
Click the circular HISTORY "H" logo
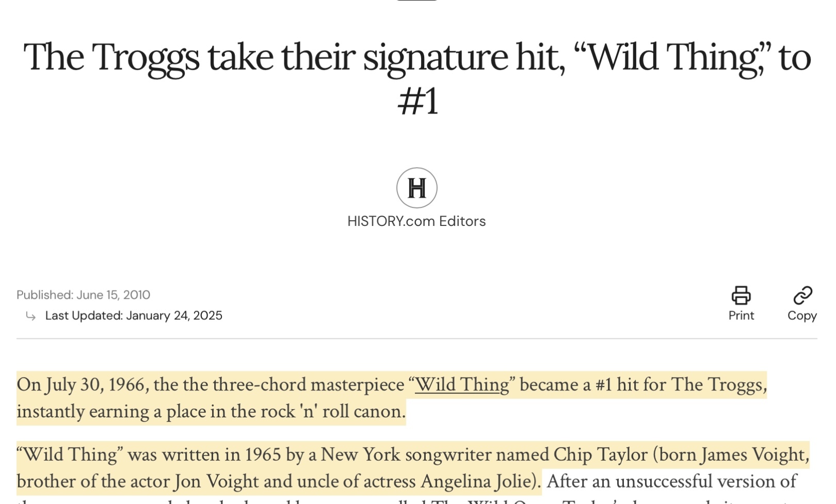click(x=416, y=188)
